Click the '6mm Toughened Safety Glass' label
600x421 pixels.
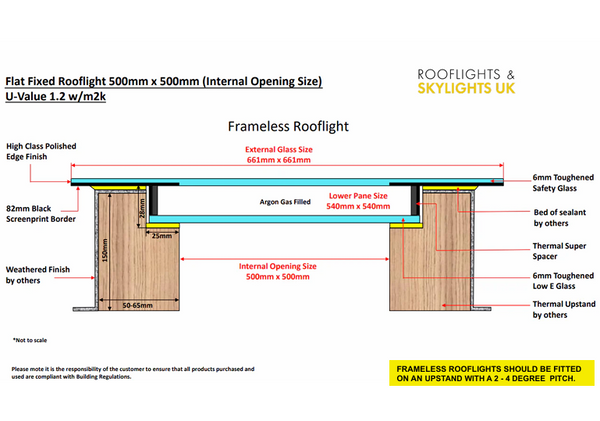click(x=563, y=183)
